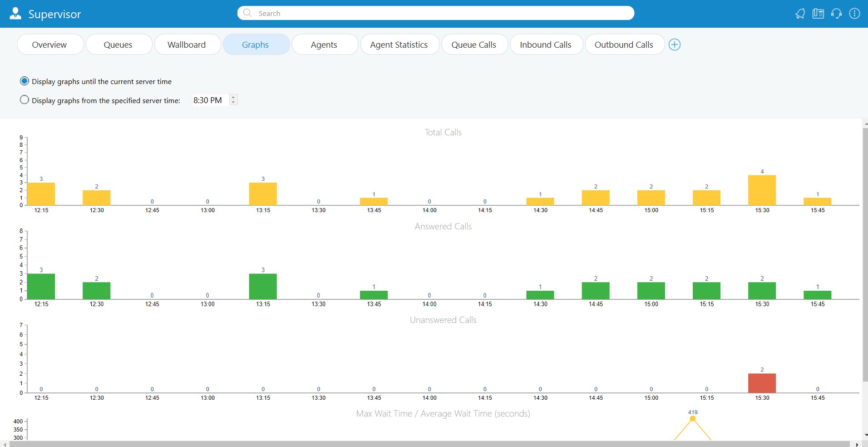Click the yellow 12:15 bar in Total Calls
Viewport: 868px width, 447px height.
coord(41,194)
